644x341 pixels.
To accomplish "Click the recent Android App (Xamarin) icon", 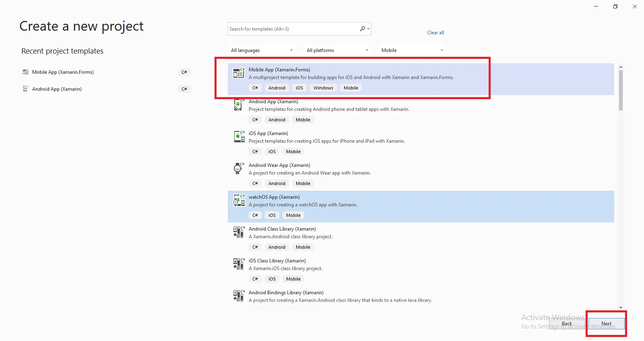I will click(26, 89).
